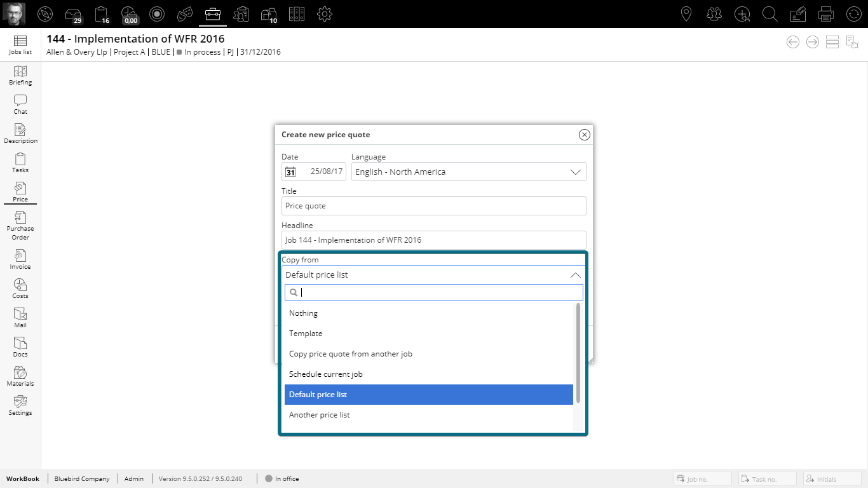Image resolution: width=868 pixels, height=488 pixels.
Task: Open the Briefing sidebar icon
Action: 20,75
